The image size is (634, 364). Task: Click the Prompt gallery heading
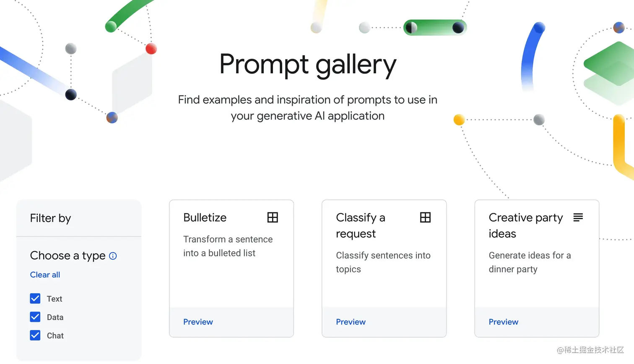pyautogui.click(x=307, y=65)
